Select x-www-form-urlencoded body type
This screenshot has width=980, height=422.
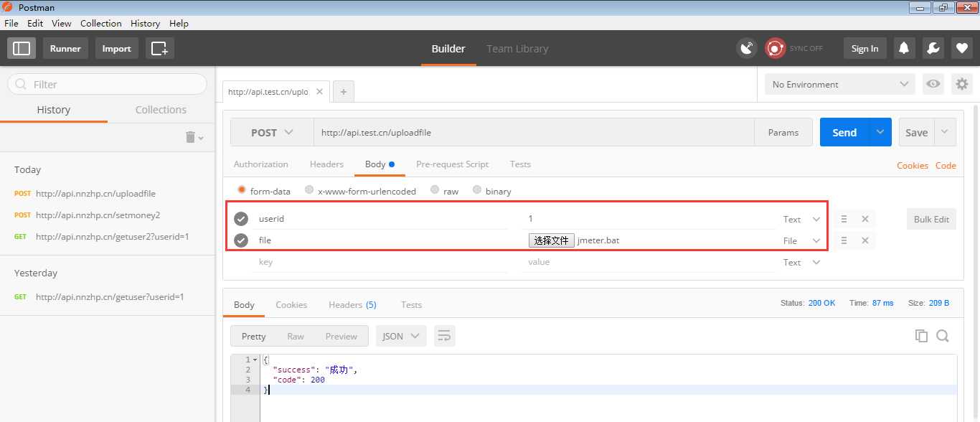tap(309, 190)
